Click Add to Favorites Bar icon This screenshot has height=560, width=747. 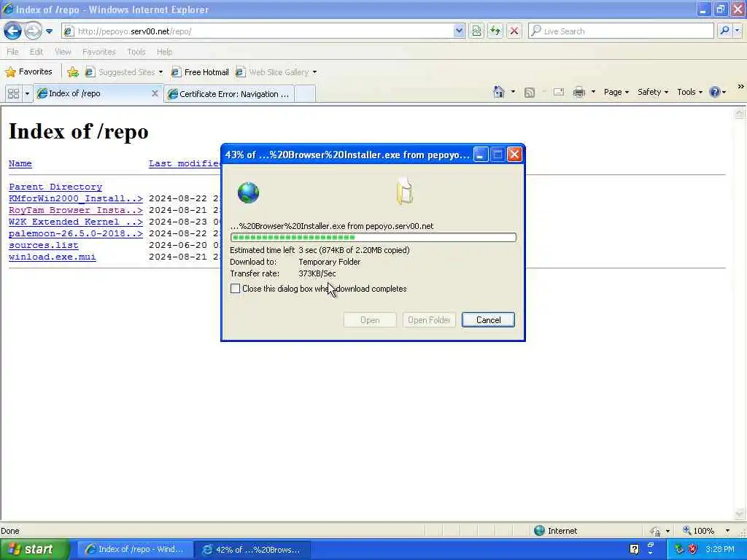coord(73,72)
